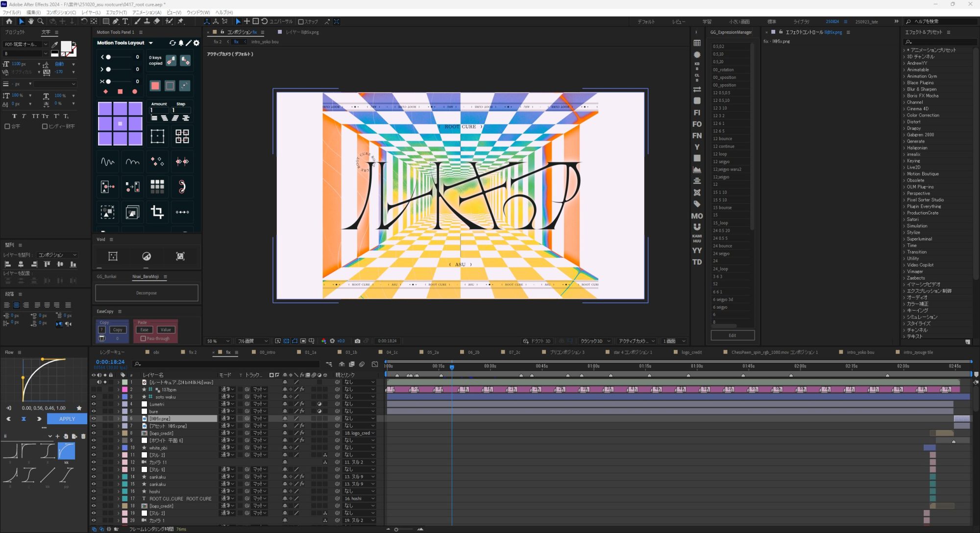The height and width of the screenshot is (533, 980).
Task: Hide the Lumetri layer with its eye
Action: [x=94, y=404]
